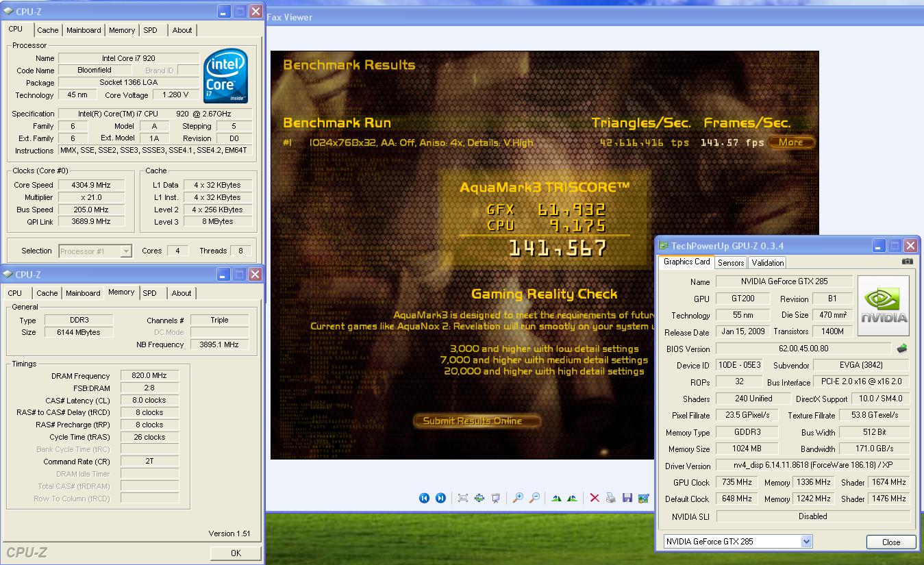The height and width of the screenshot is (565, 924).
Task: Click GPU-Z screenshot camera icon
Action: tap(908, 262)
